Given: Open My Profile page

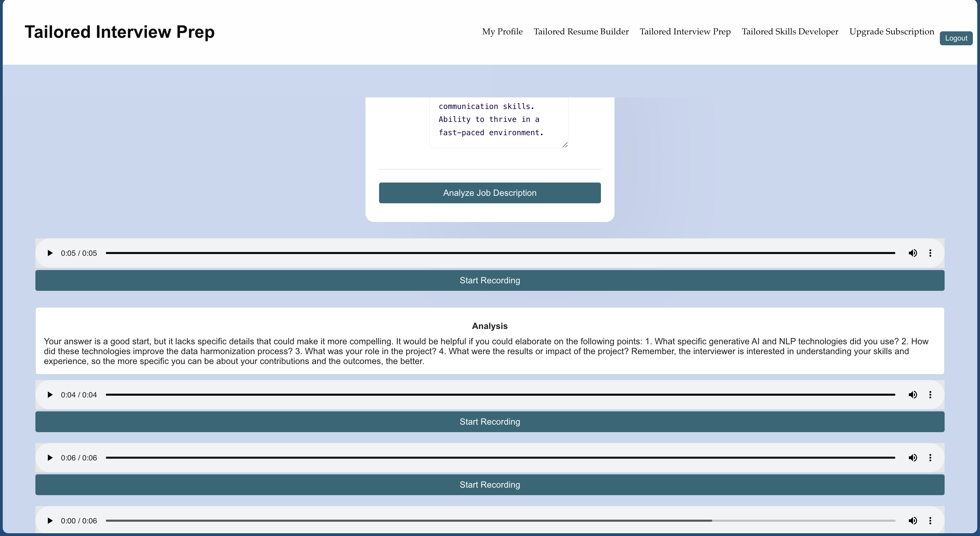Looking at the screenshot, I should point(502,32).
